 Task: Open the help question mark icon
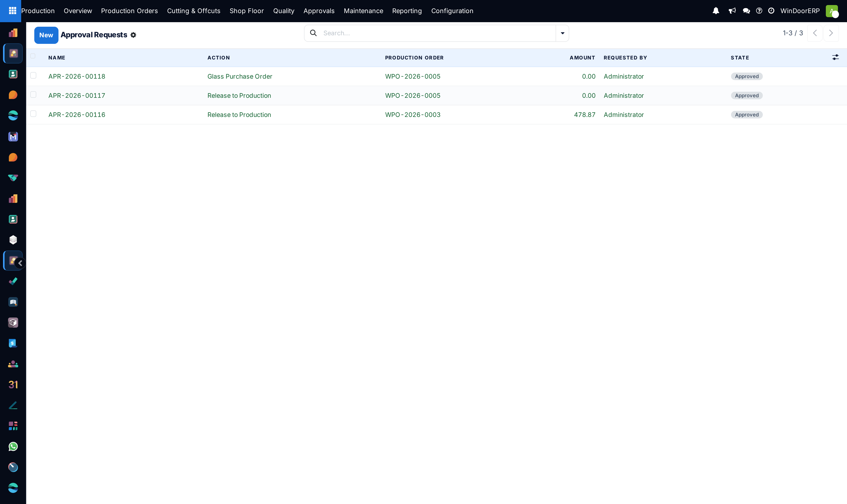pyautogui.click(x=759, y=11)
